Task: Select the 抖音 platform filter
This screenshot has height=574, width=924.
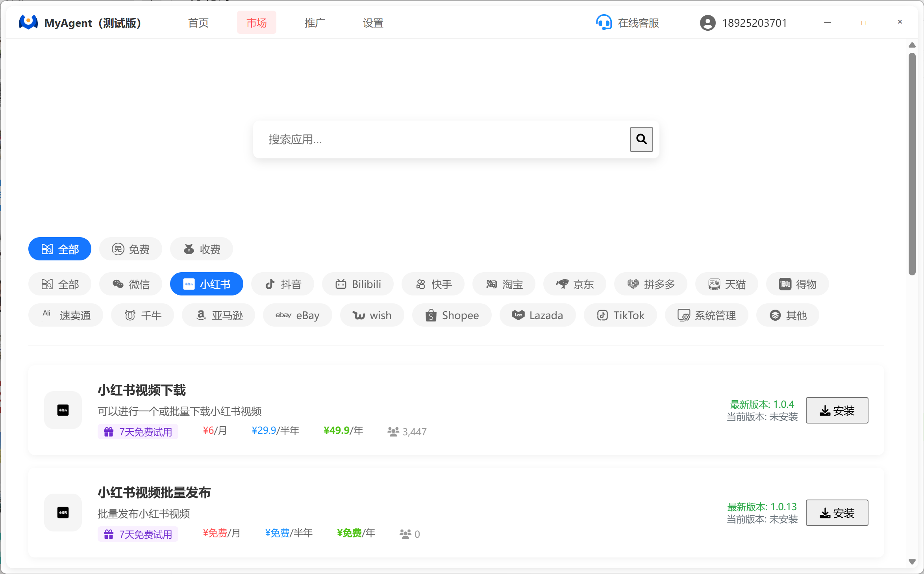Action: [x=282, y=284]
